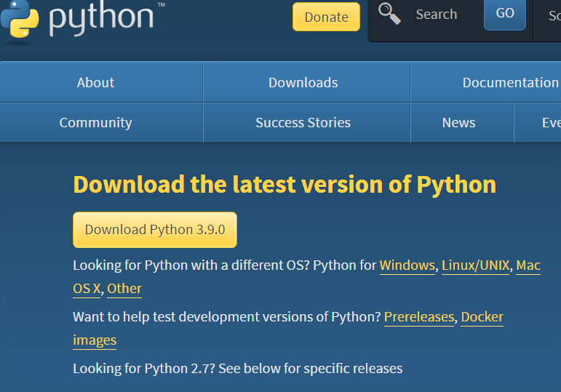The height and width of the screenshot is (392, 561).
Task: Open the Prereleases link
Action: coord(419,317)
